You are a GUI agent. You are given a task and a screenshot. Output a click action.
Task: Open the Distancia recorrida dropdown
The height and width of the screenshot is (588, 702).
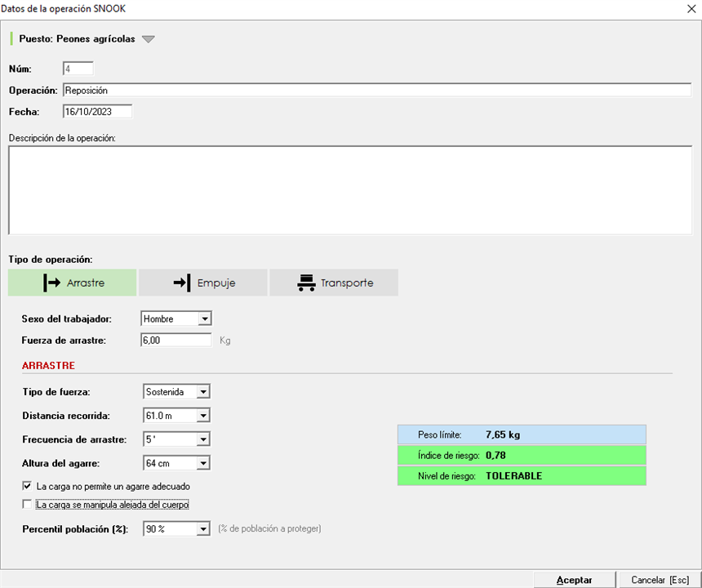click(x=203, y=416)
